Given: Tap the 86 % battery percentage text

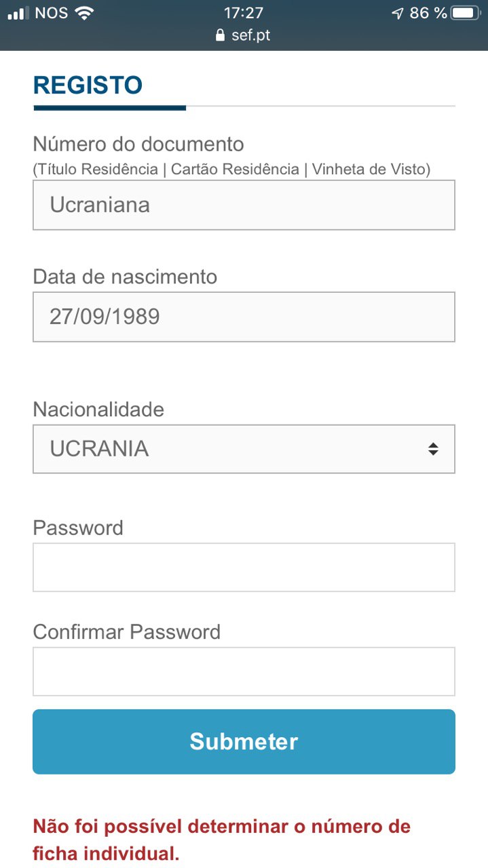Looking at the screenshot, I should (428, 13).
